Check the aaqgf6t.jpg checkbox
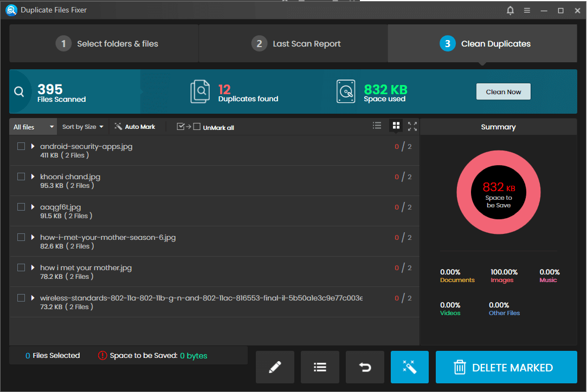The height and width of the screenshot is (392, 587). [x=21, y=207]
